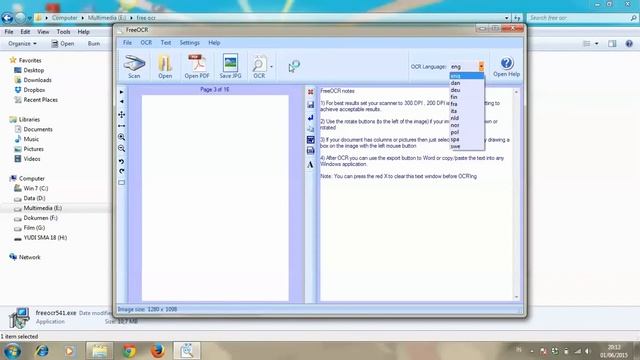Click the save text floppy disk icon
This screenshot has height=360, width=640.
pyautogui.click(x=311, y=105)
